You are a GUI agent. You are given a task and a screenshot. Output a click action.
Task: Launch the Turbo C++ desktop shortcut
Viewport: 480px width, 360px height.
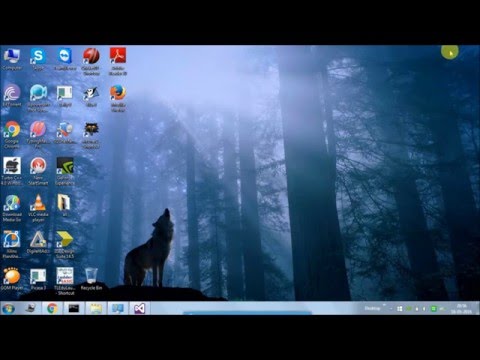pyautogui.click(x=12, y=171)
